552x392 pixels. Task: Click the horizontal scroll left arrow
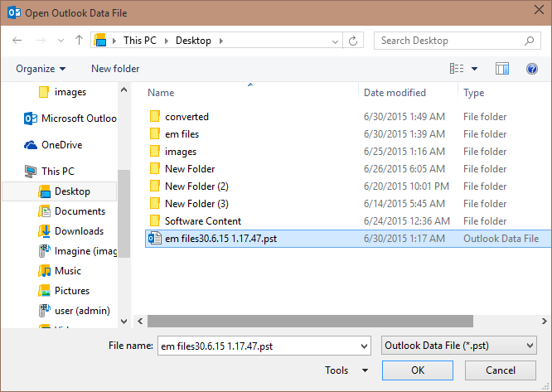[140, 322]
